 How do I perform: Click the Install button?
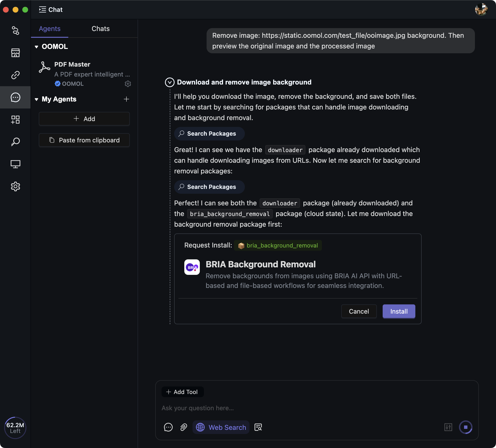[x=399, y=311]
